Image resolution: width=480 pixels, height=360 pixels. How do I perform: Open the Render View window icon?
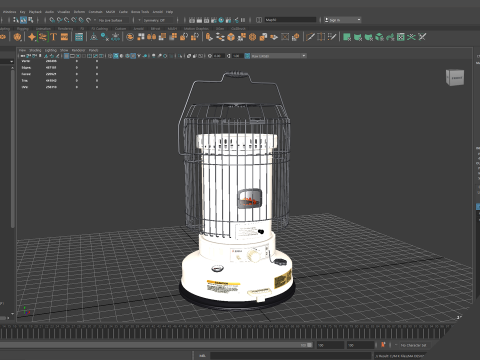pos(192,20)
